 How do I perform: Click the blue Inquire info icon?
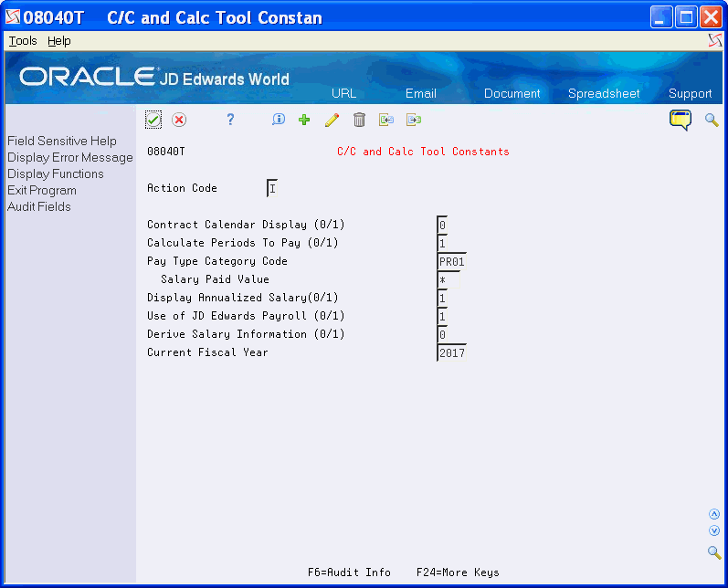(279, 120)
